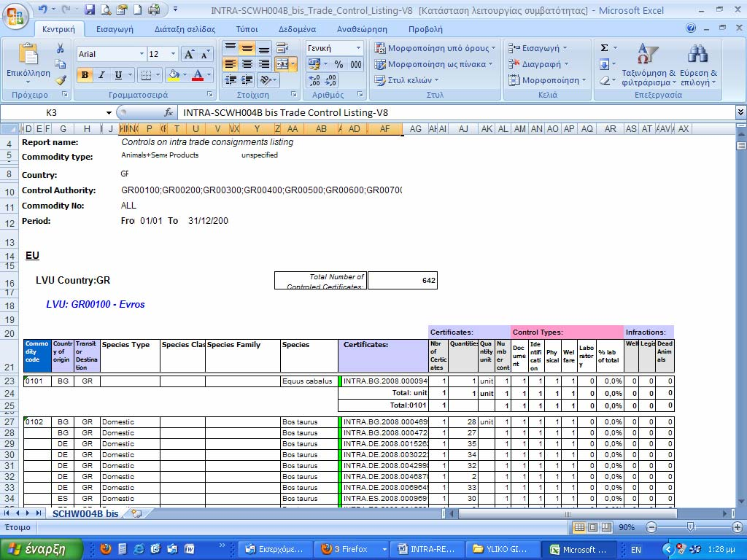Open fill color dropdown arrow
747x560 pixels.
(x=185, y=75)
